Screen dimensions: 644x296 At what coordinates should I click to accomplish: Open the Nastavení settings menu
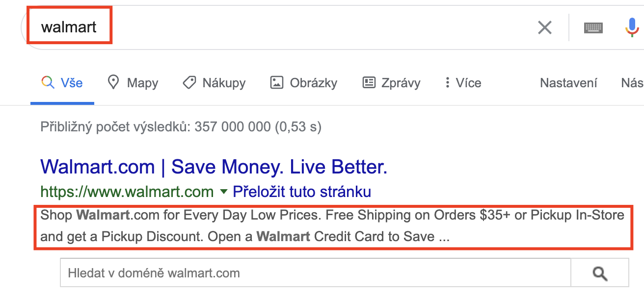(x=568, y=83)
